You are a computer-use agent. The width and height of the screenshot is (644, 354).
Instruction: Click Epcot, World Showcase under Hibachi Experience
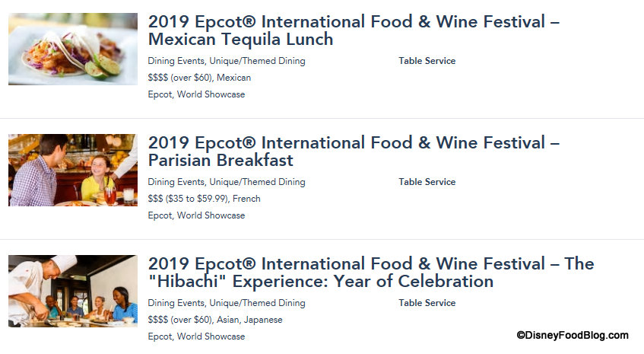click(x=196, y=336)
